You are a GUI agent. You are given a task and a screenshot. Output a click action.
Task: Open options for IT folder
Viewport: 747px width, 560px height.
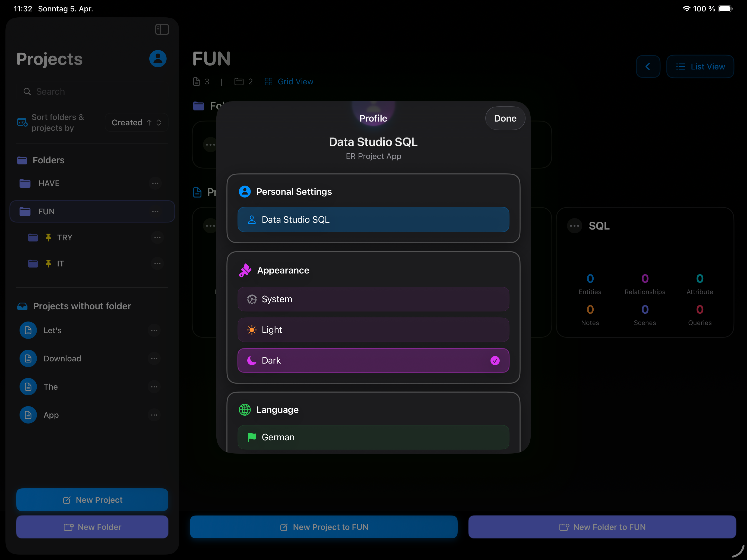click(157, 264)
